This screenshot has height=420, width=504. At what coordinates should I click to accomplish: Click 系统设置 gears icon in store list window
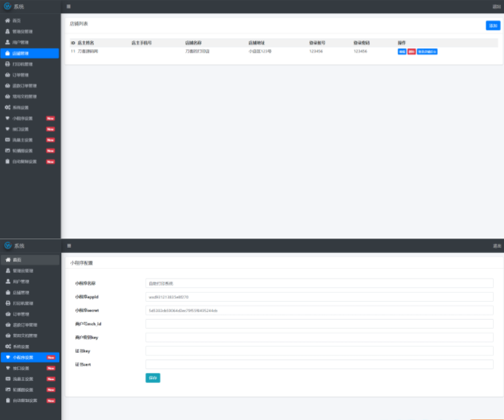(x=8, y=107)
